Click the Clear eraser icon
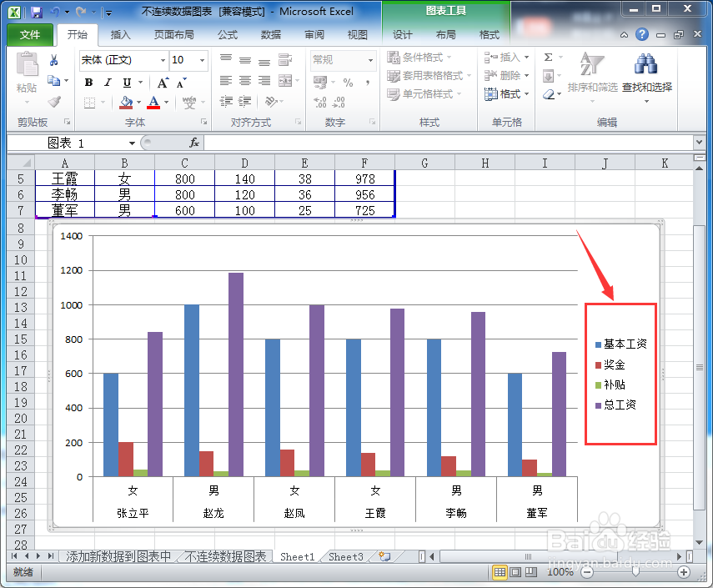Screen dimensions: 713x588 pos(549,94)
